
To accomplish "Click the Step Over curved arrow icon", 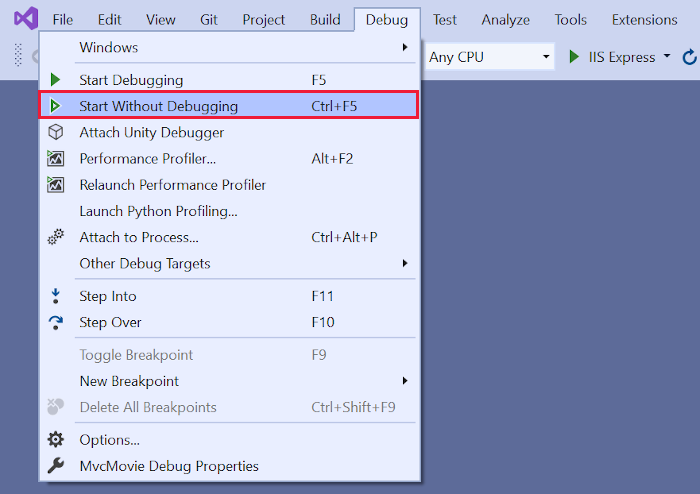I will pos(56,322).
